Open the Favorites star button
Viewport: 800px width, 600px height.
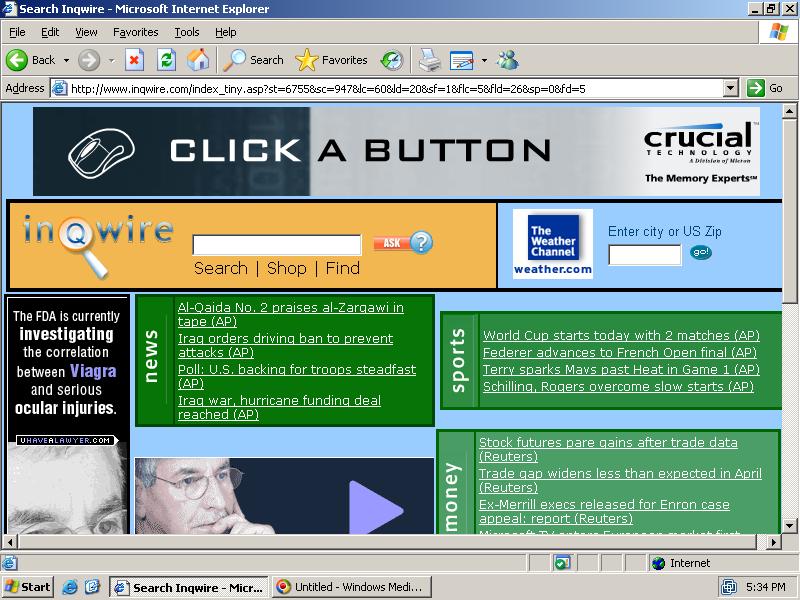(x=332, y=60)
